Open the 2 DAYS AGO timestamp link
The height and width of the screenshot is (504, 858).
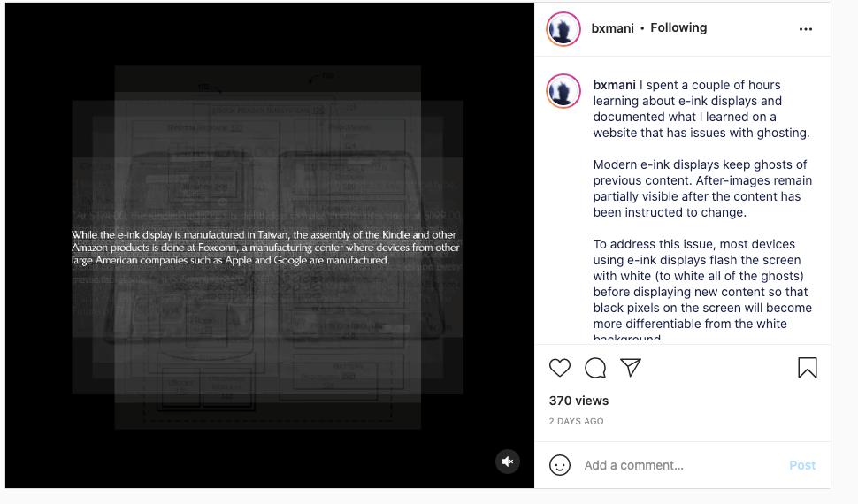point(576,422)
